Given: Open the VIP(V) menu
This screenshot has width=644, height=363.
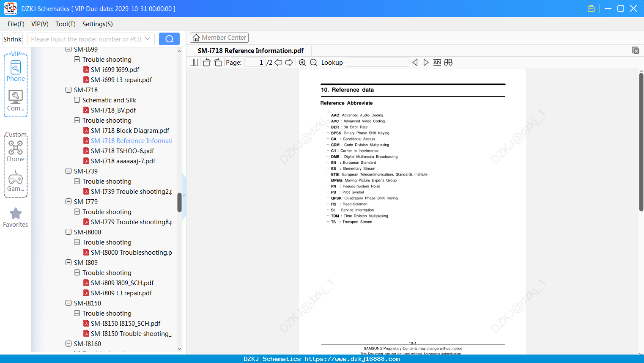Looking at the screenshot, I should 40,24.
